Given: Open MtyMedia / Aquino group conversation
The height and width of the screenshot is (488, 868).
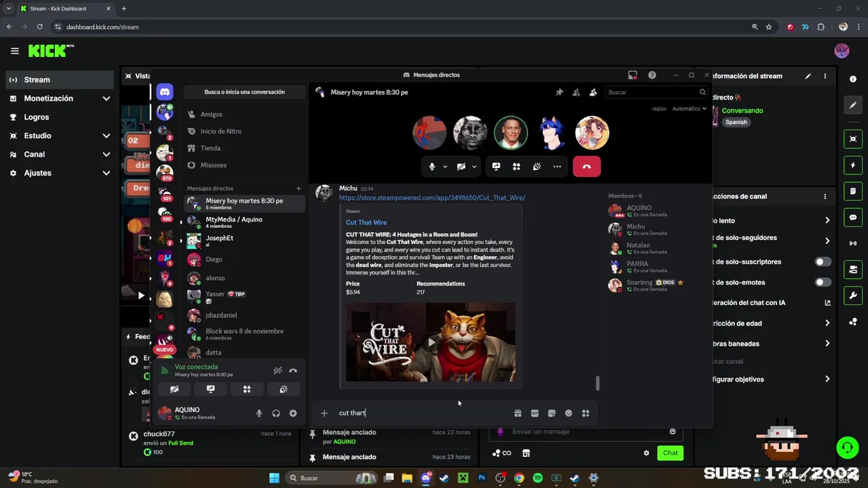Looking at the screenshot, I should pyautogui.click(x=244, y=222).
